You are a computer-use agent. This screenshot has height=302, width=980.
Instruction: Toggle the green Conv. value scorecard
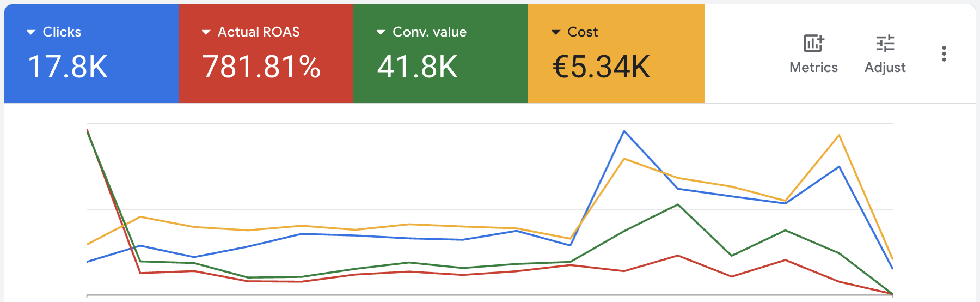click(441, 53)
